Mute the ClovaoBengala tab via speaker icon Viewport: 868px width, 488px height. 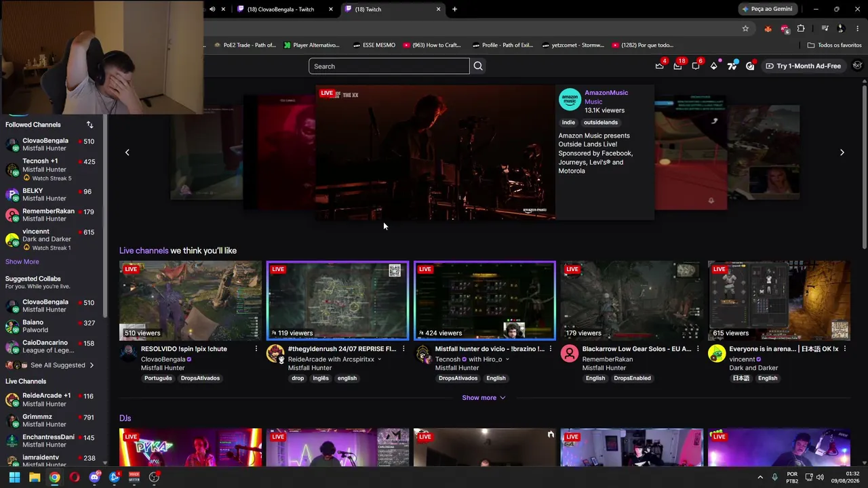click(212, 9)
